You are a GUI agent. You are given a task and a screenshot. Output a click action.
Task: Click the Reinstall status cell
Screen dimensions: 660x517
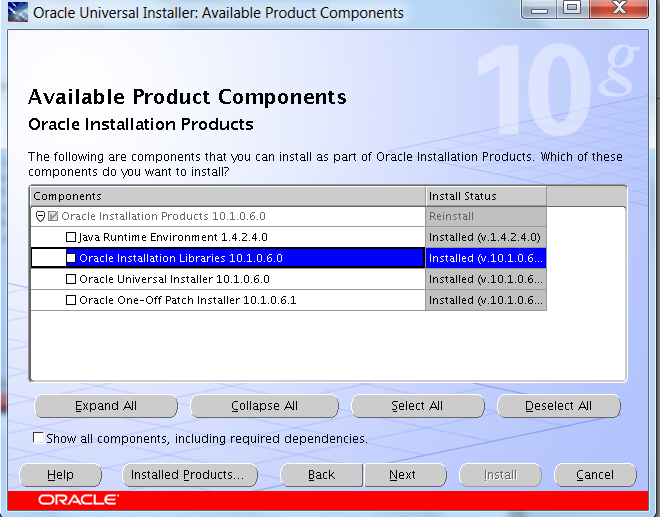pos(486,216)
